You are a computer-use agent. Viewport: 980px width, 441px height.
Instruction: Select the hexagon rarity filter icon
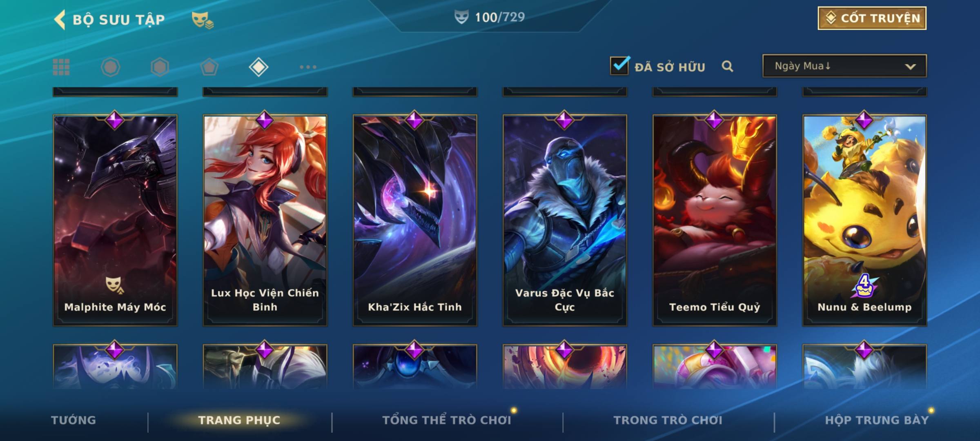tap(160, 67)
